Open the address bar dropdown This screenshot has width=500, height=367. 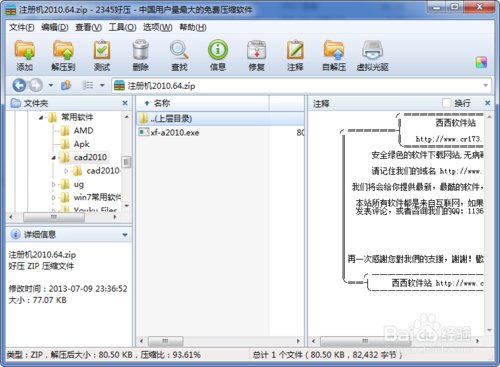[485, 86]
